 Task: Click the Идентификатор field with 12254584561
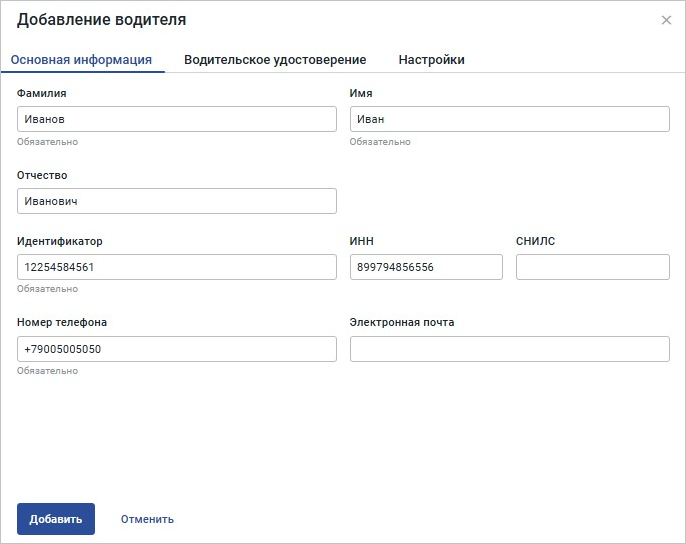pyautogui.click(x=176, y=267)
